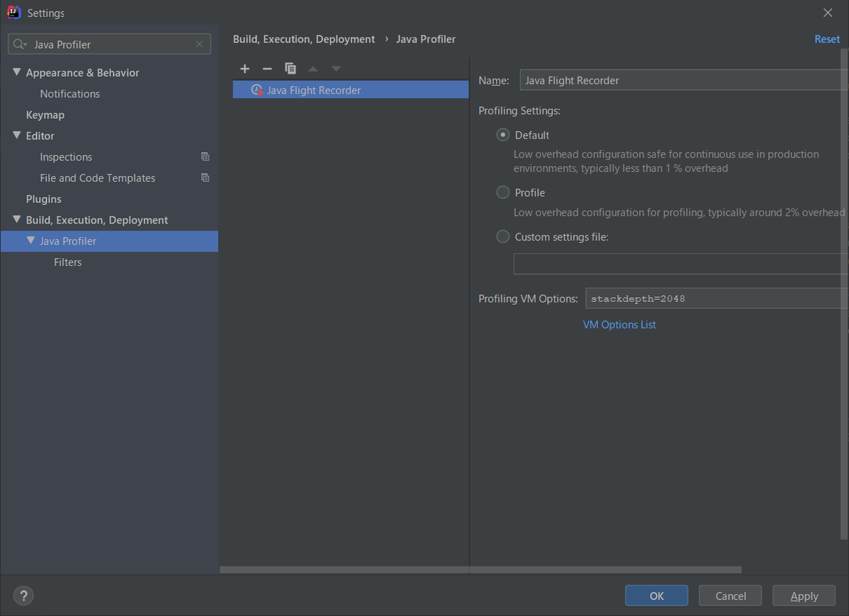Select the Default profiling setting
This screenshot has width=849, height=616.
[503, 135]
